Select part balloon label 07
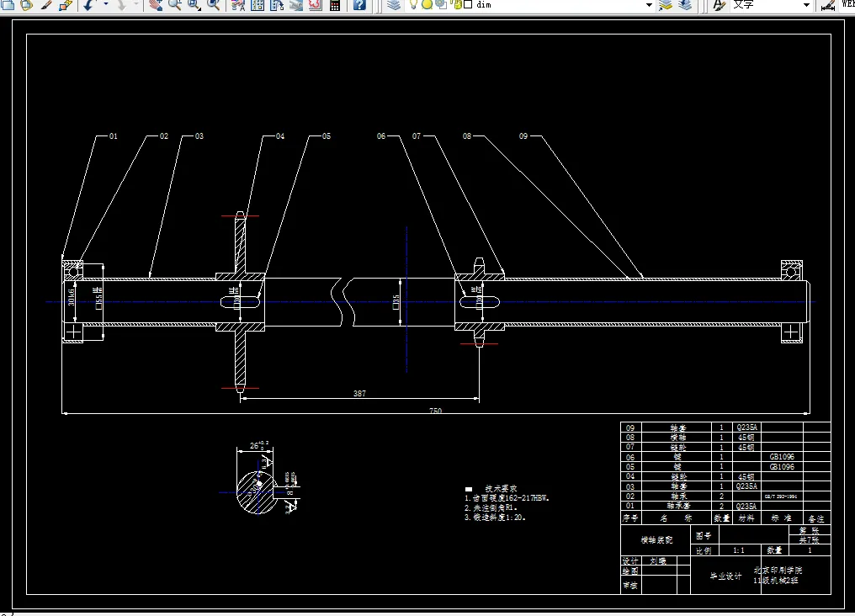 coord(417,135)
